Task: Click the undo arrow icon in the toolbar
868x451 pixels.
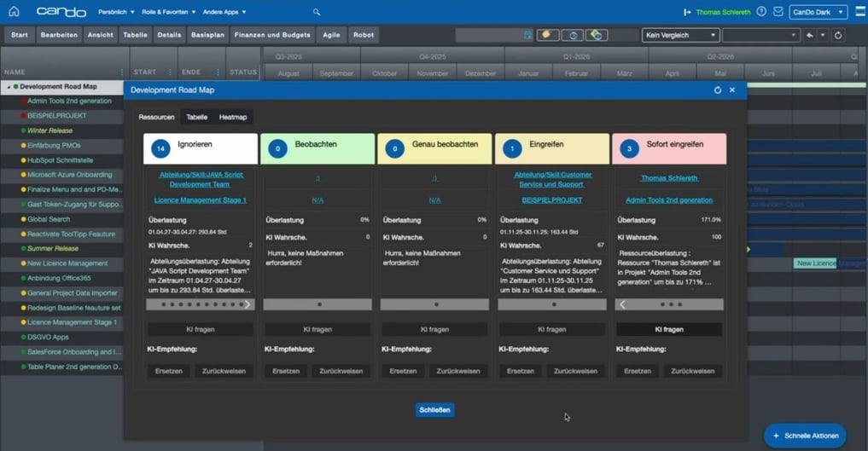Action: tap(808, 35)
